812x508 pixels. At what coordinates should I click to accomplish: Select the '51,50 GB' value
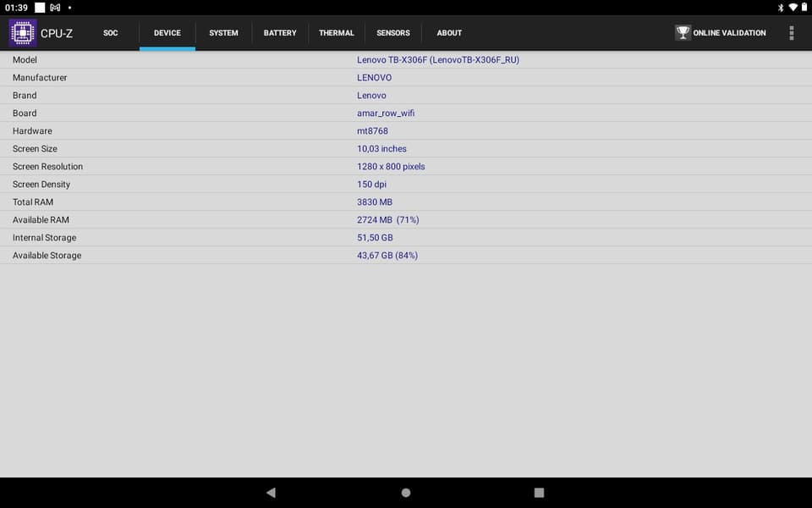(x=375, y=237)
